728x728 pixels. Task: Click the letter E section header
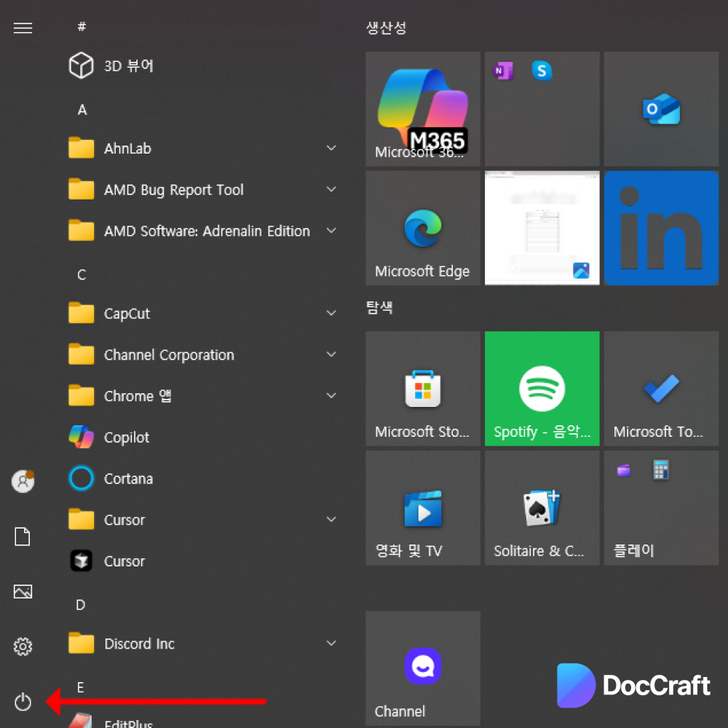pos(80,687)
